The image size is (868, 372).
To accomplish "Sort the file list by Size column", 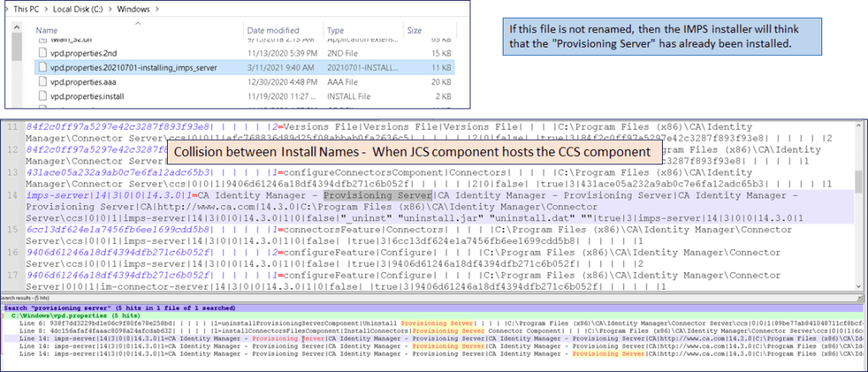I will coord(415,31).
